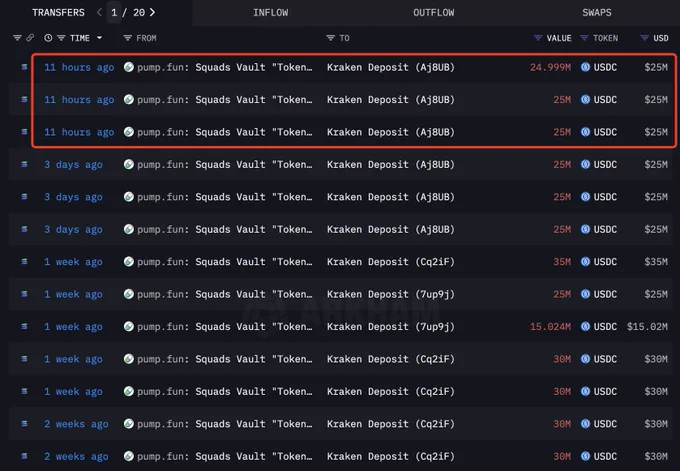Open the filter icon next to FROM
Screen dimensions: 680x471
coord(128,38)
